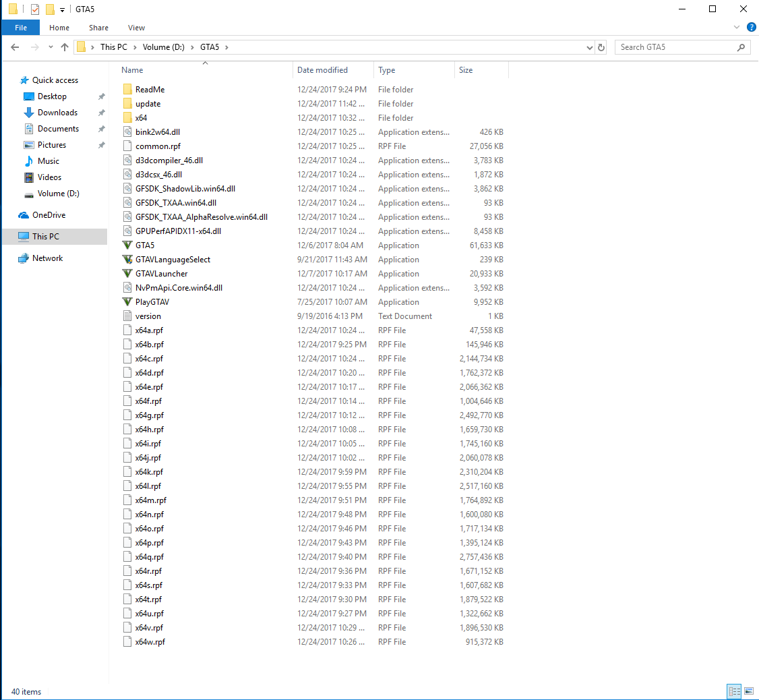Screen dimensions: 759x700
Task: Click the Network icon in sidebar
Action: (x=23, y=258)
